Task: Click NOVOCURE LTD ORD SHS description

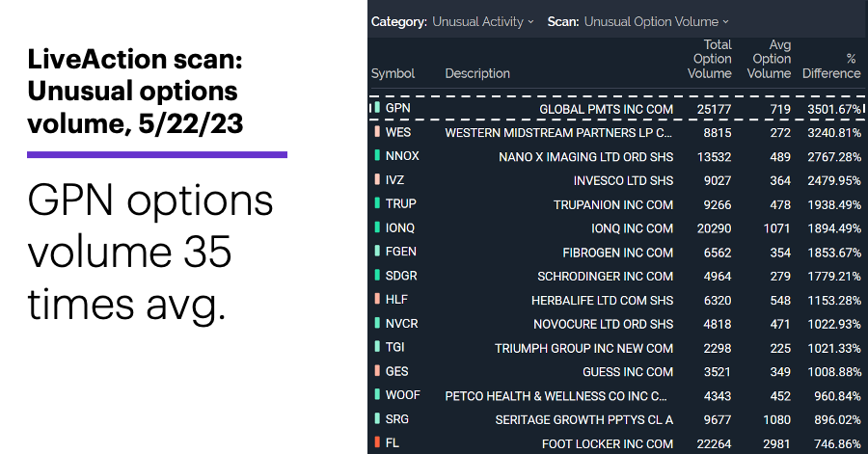Action: pyautogui.click(x=604, y=324)
